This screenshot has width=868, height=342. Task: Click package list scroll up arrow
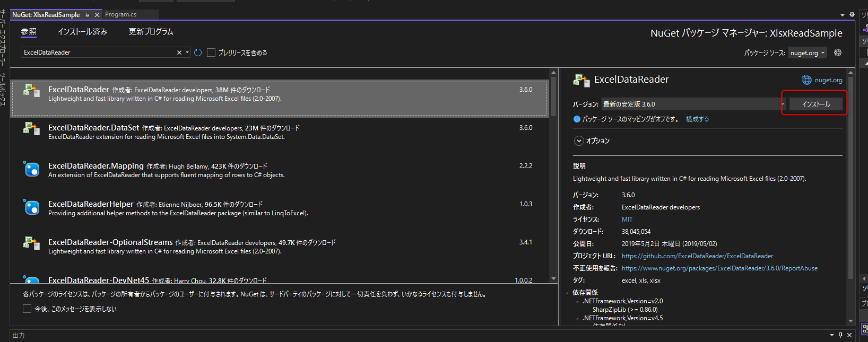point(553,73)
